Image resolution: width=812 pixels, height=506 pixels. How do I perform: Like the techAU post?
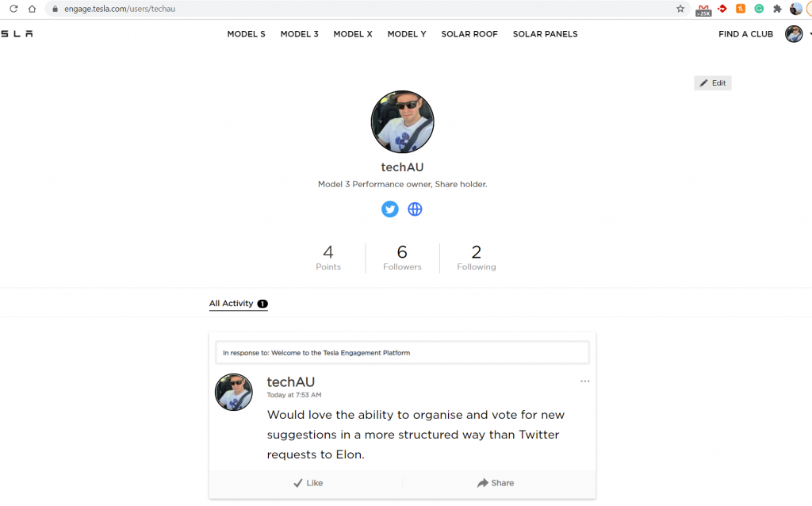click(308, 483)
